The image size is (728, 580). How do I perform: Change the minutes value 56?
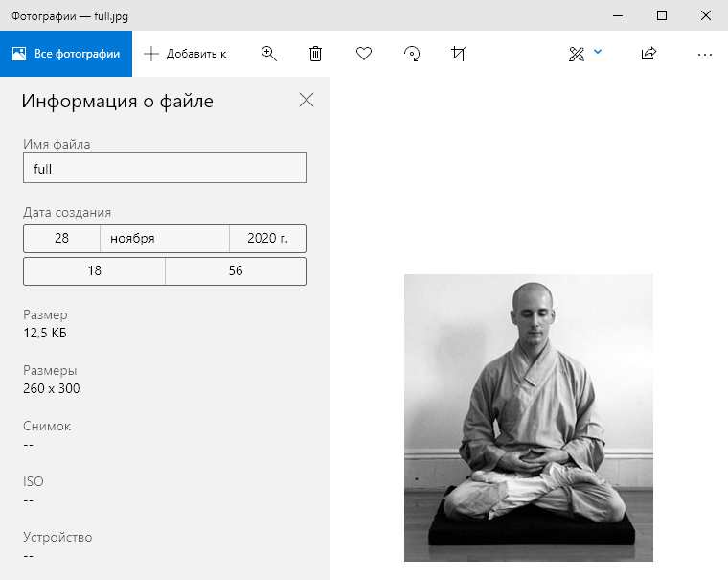click(236, 271)
